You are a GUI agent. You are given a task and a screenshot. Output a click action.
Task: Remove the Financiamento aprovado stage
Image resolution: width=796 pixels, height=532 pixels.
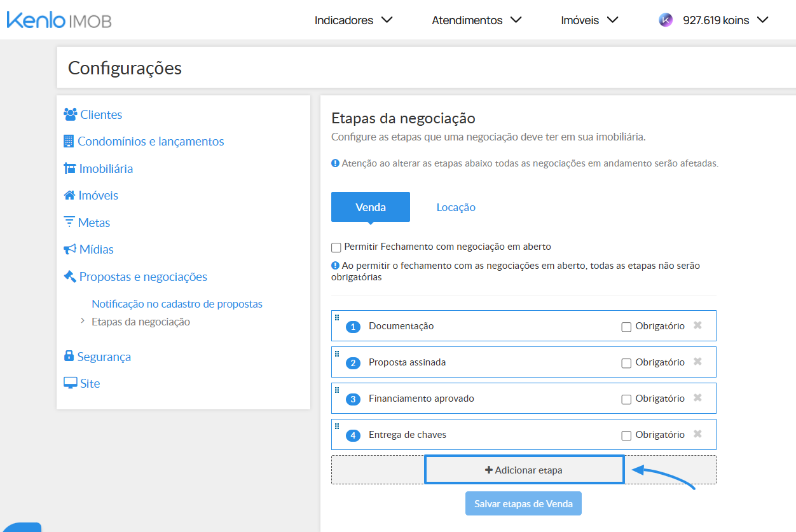point(697,398)
